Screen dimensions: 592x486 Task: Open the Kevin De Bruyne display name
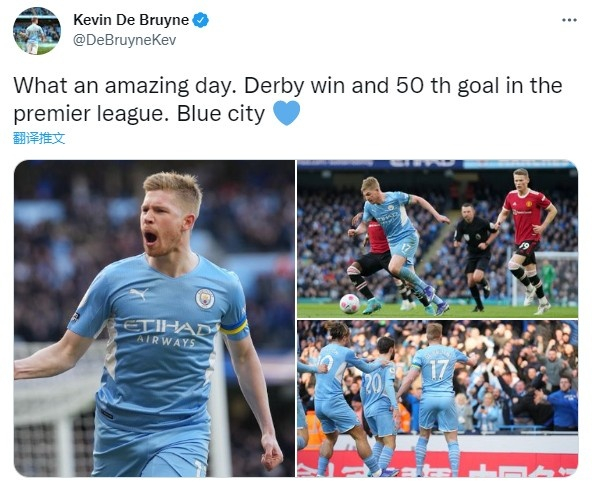(131, 20)
